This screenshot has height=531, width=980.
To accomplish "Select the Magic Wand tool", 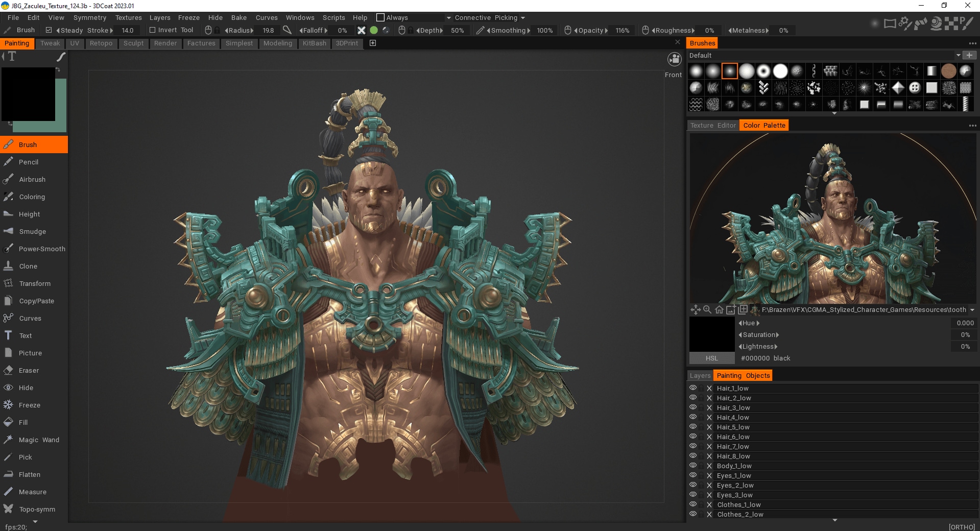I will [x=39, y=440].
